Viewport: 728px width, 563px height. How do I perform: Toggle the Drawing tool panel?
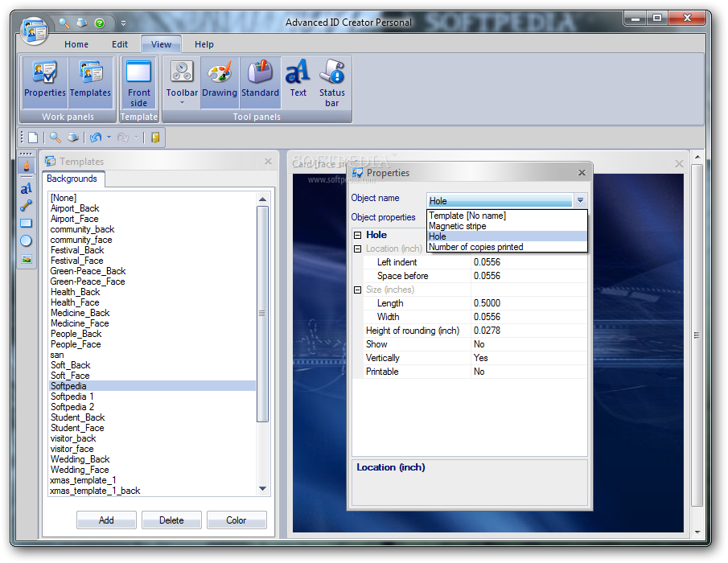click(x=220, y=83)
